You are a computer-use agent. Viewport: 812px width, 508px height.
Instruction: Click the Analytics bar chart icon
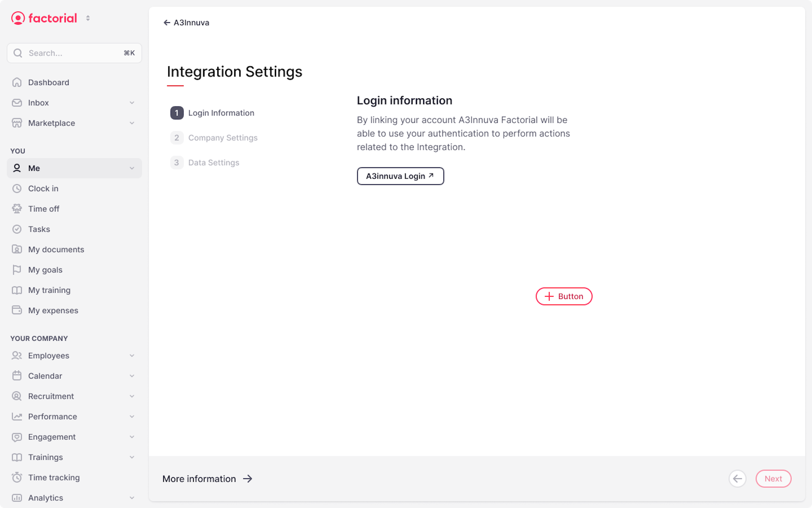click(x=17, y=498)
